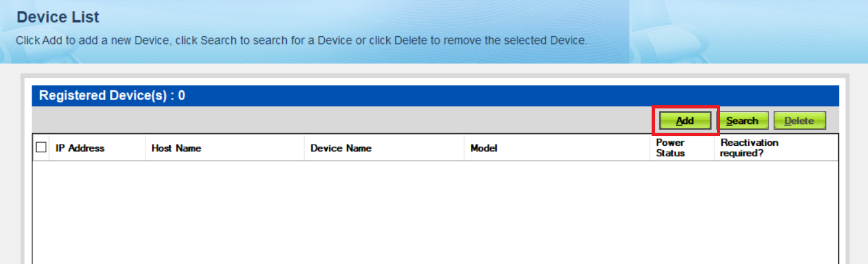The height and width of the screenshot is (264, 868).
Task: Click divider between Model and Power Status
Action: click(x=650, y=148)
